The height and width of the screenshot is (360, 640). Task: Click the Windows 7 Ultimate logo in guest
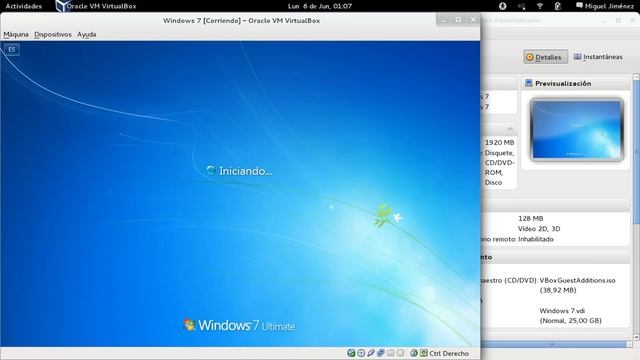pyautogui.click(x=239, y=325)
